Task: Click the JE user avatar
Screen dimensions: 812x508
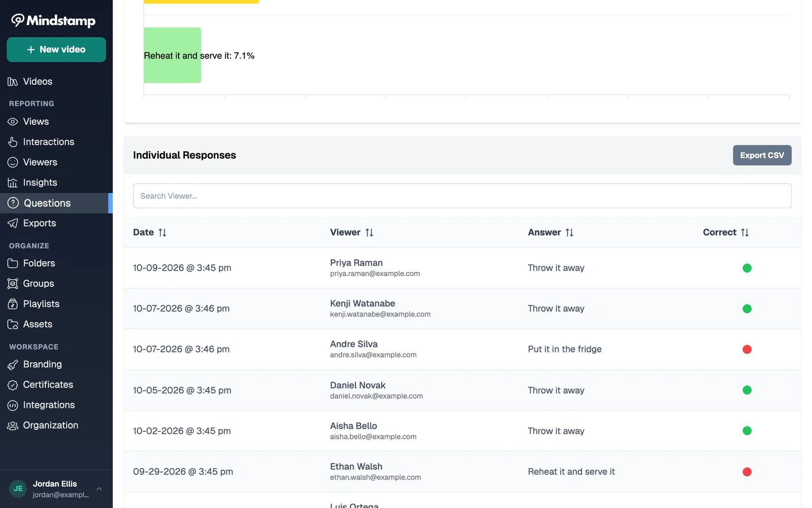Action: [18, 489]
